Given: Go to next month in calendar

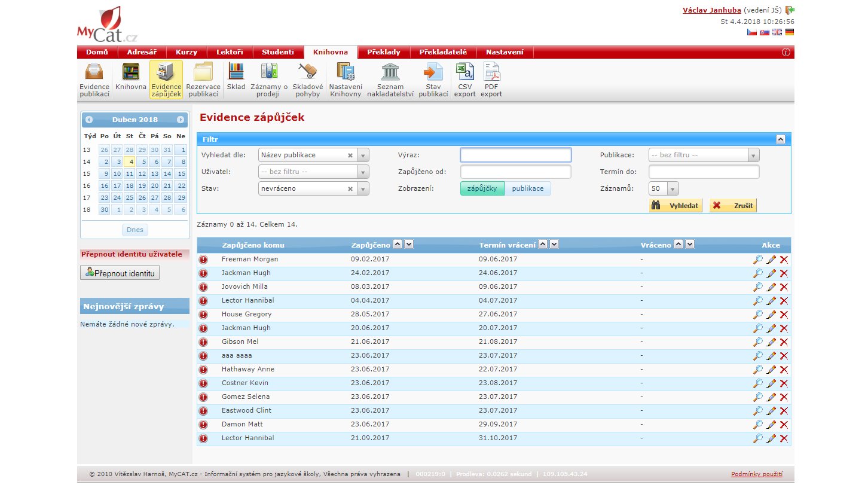Looking at the screenshot, I should [x=181, y=120].
